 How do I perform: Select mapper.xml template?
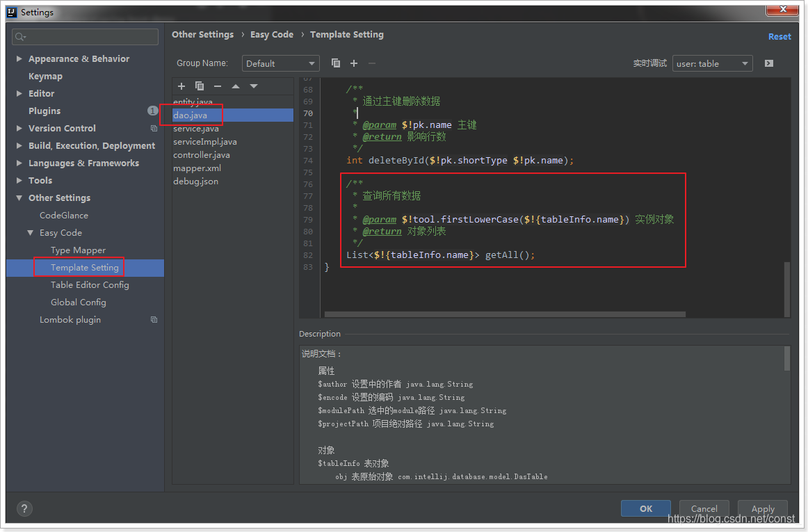(x=197, y=168)
